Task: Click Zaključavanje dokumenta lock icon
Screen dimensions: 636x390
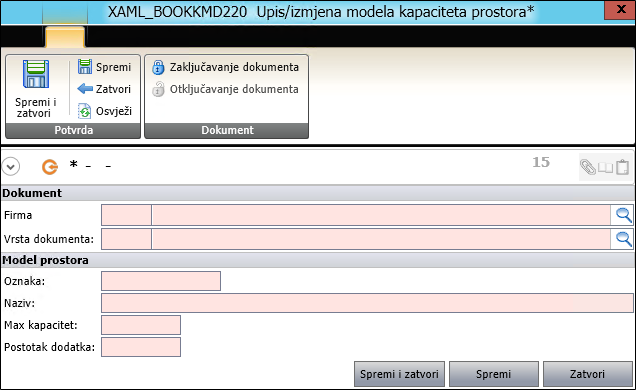Action: [x=158, y=67]
